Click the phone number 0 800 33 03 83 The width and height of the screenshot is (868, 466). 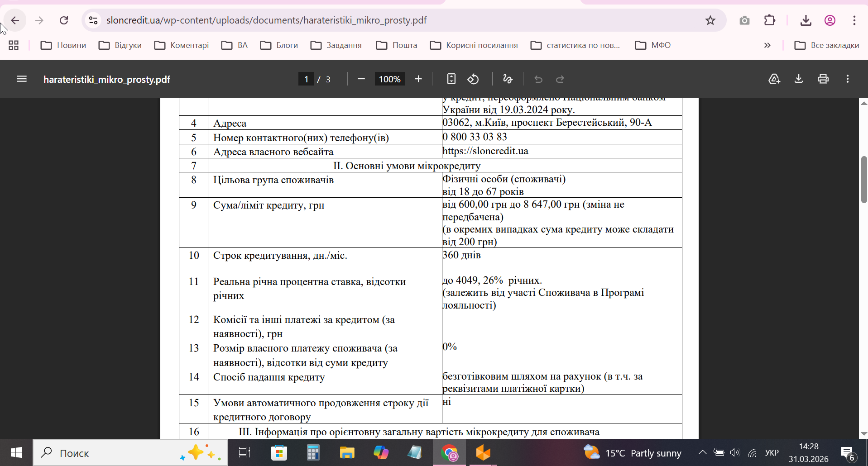[x=475, y=137]
